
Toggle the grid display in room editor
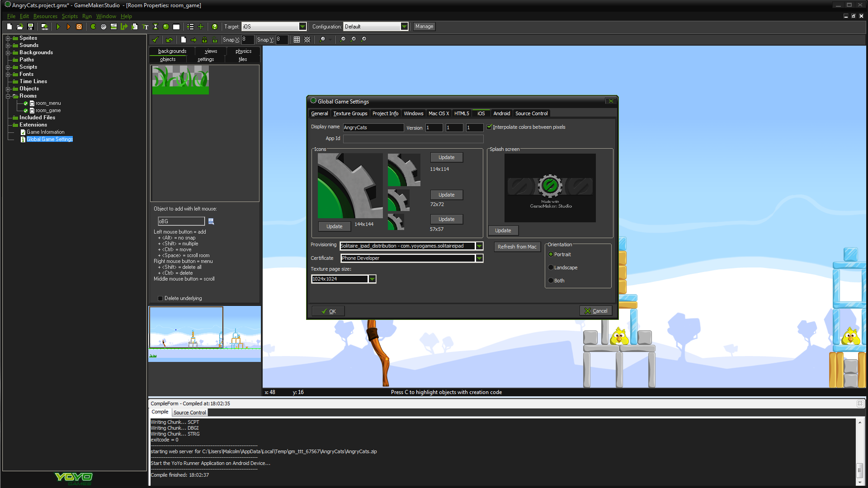pos(297,39)
